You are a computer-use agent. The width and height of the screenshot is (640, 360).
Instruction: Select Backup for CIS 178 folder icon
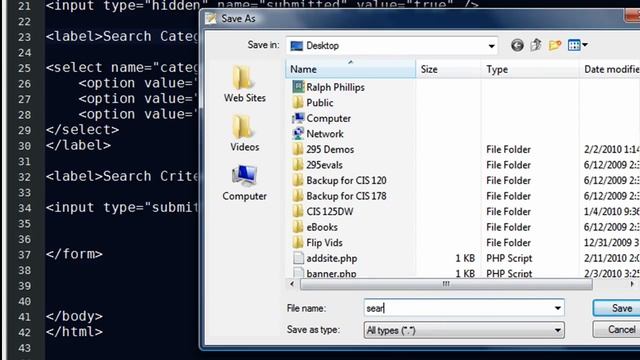pos(298,196)
